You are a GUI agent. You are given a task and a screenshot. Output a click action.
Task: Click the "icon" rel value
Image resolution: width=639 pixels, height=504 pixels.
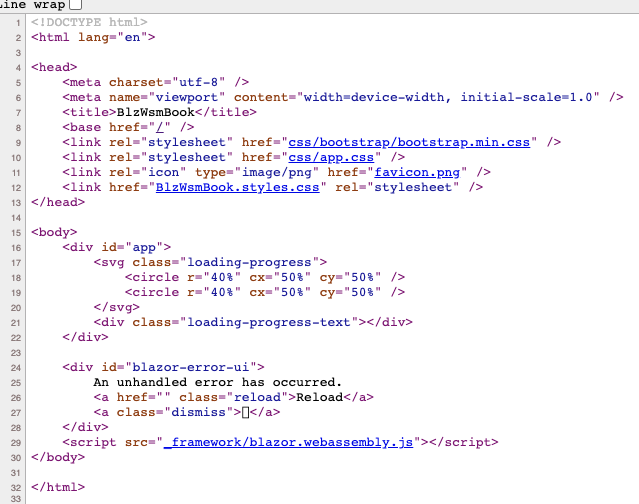[163, 172]
